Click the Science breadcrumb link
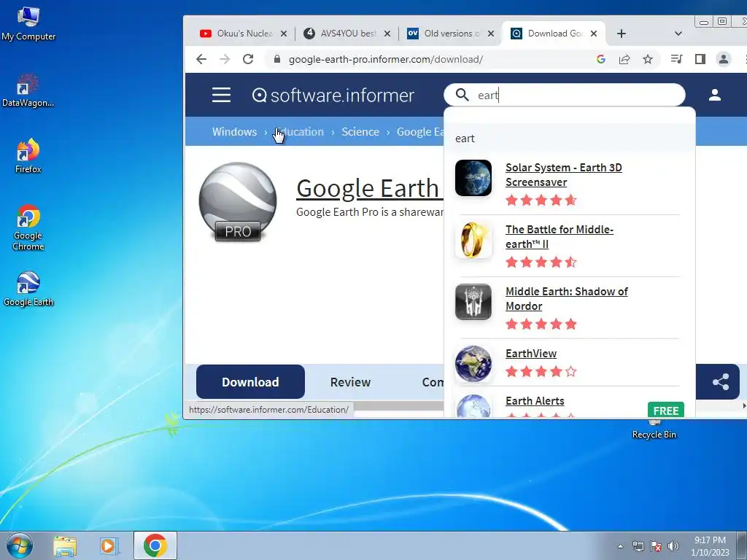This screenshot has height=560, width=747. (x=360, y=132)
